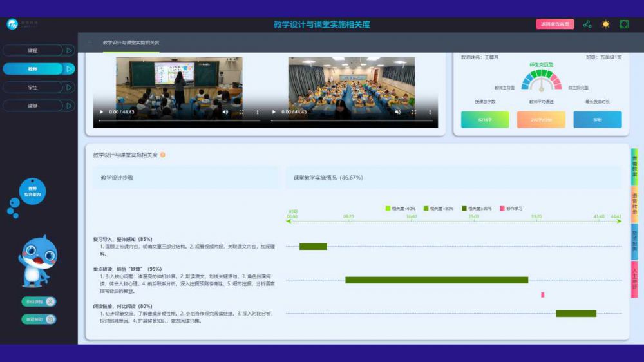Select the 教师 sidebar menu item

tap(33, 69)
